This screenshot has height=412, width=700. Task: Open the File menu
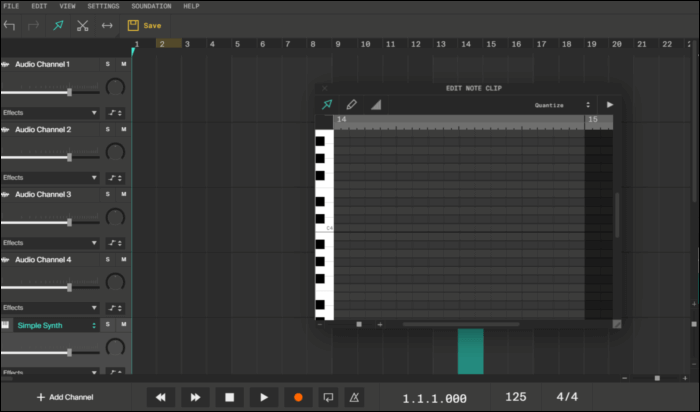coord(12,6)
